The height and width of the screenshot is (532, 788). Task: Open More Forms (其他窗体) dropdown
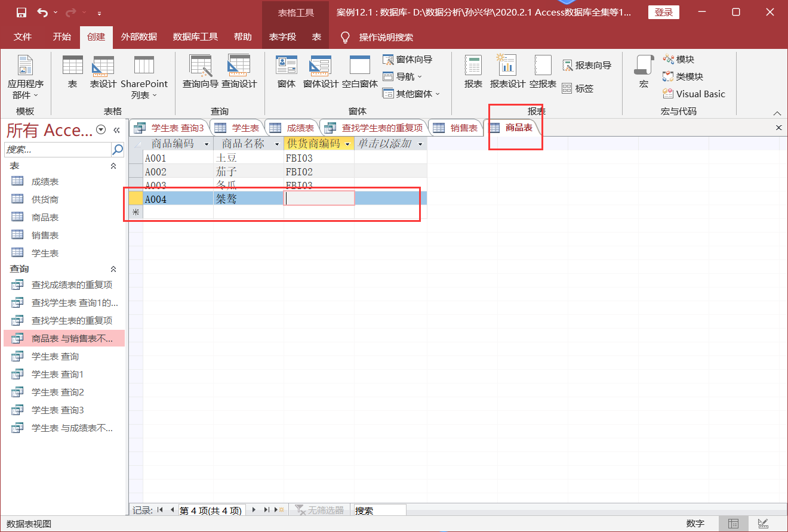click(411, 94)
